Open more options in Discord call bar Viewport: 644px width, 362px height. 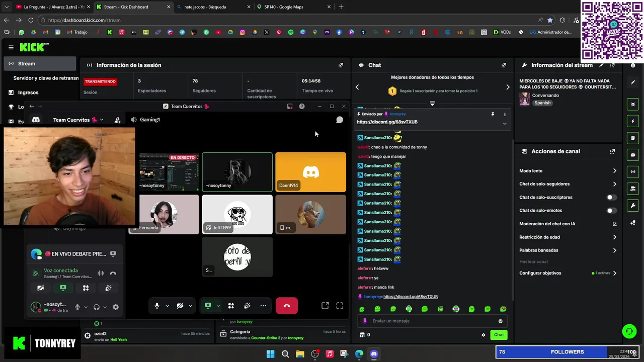point(263,306)
